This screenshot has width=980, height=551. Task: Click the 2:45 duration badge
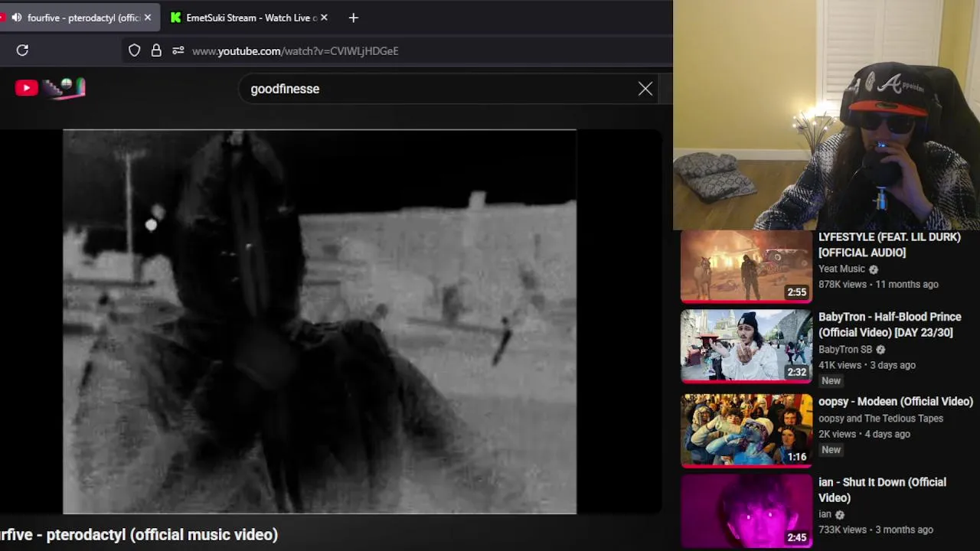point(796,537)
